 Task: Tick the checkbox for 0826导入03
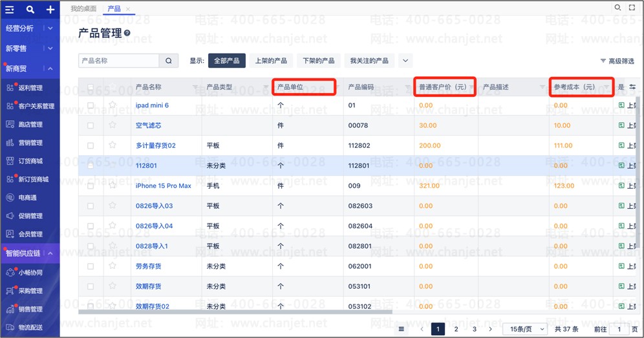(x=91, y=206)
